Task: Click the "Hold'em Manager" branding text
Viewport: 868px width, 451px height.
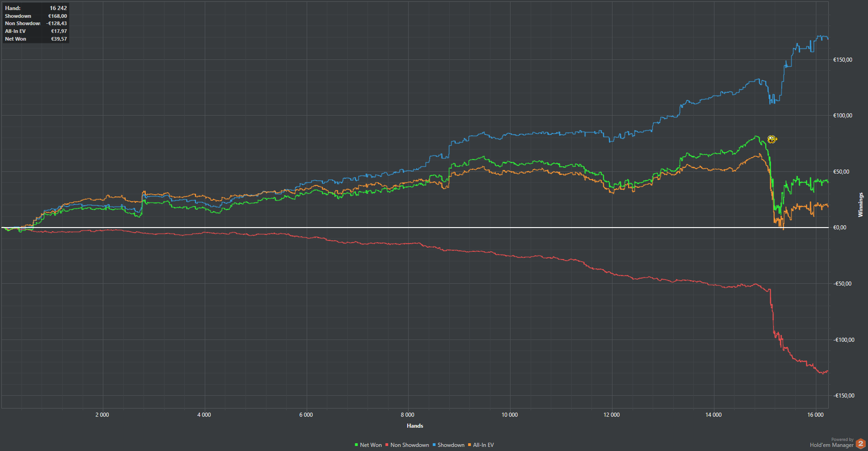Action: point(832,445)
